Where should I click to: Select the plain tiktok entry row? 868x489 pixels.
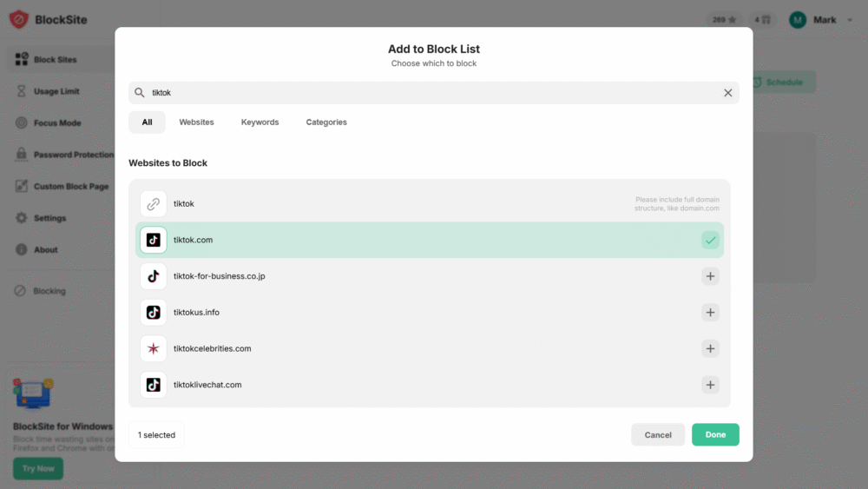(x=430, y=204)
